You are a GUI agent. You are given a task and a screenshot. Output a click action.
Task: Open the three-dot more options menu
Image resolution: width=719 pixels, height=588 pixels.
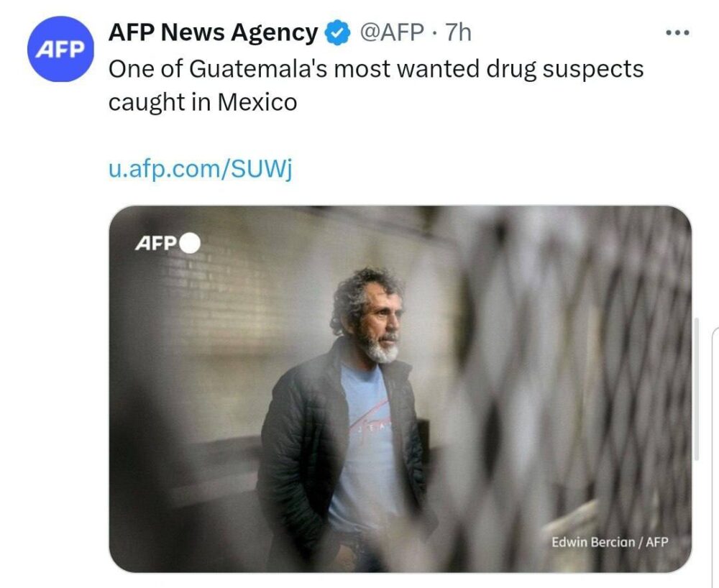(677, 32)
